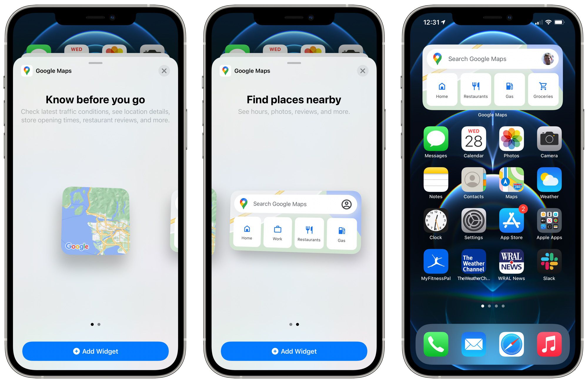
Task: Click Add Widget button on first screen
Action: click(x=97, y=352)
